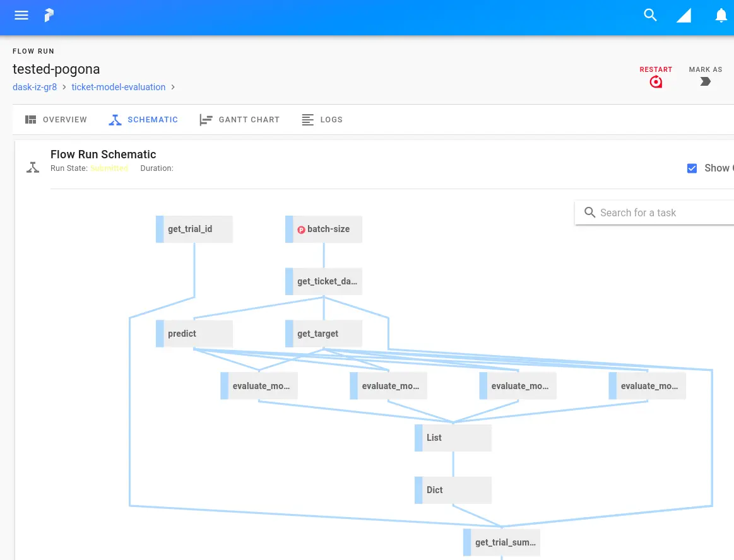Click the Restart flow run icon

[x=656, y=81]
